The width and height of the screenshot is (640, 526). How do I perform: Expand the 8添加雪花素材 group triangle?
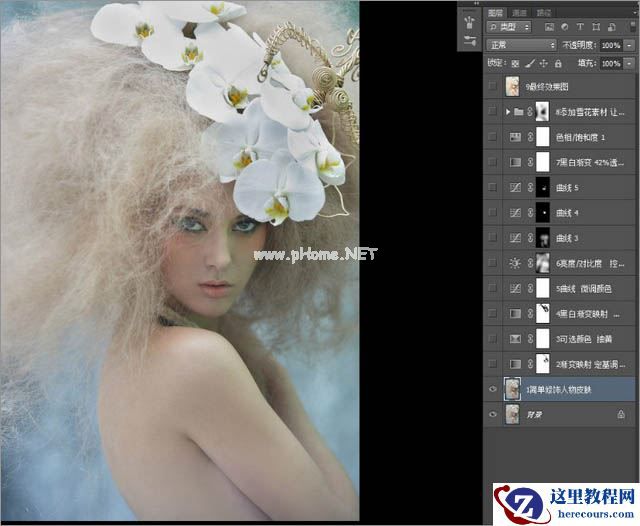(x=507, y=111)
